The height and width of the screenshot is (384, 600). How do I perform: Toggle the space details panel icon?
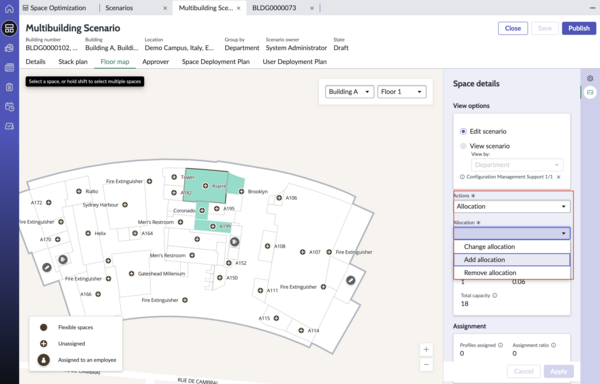tap(590, 92)
